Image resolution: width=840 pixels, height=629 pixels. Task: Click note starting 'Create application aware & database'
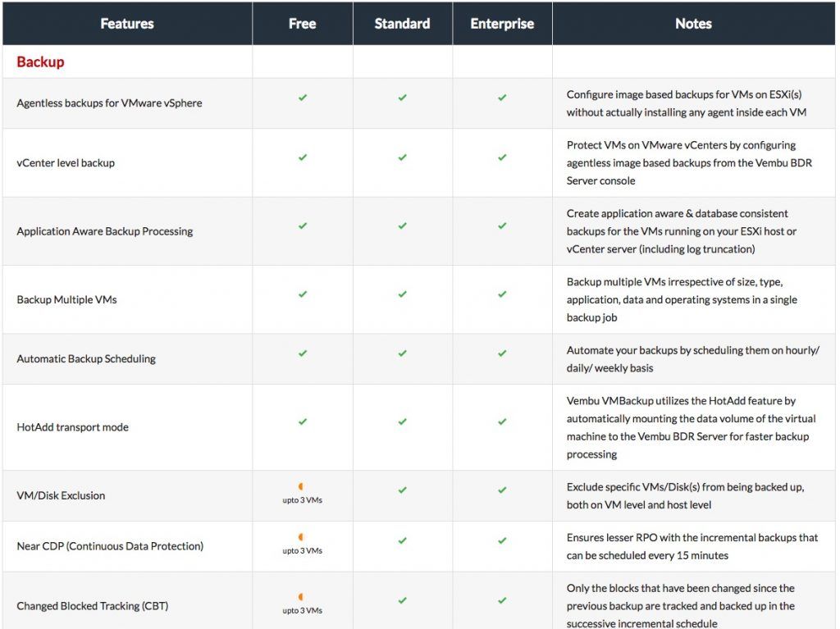pos(682,231)
